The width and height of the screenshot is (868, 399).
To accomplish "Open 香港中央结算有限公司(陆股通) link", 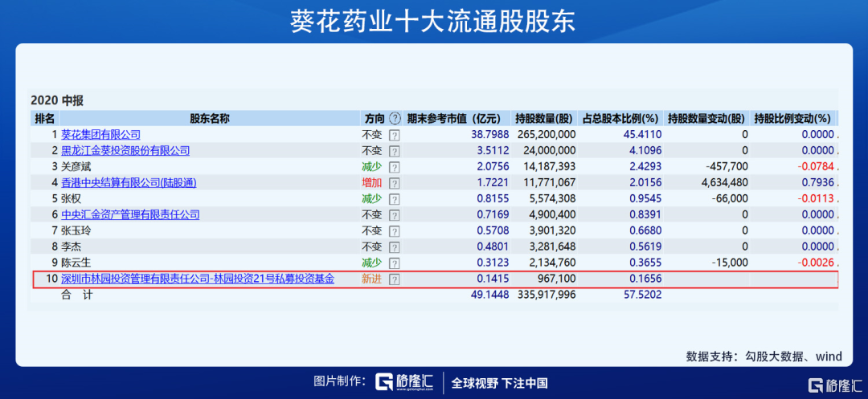I will [129, 182].
